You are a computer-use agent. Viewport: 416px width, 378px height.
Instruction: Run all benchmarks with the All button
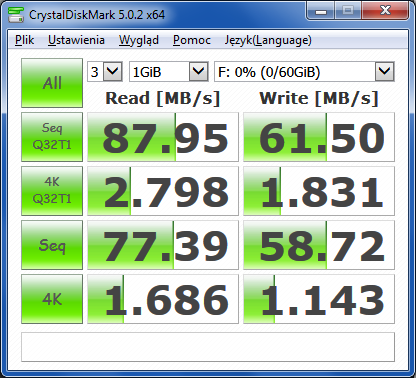click(x=52, y=83)
